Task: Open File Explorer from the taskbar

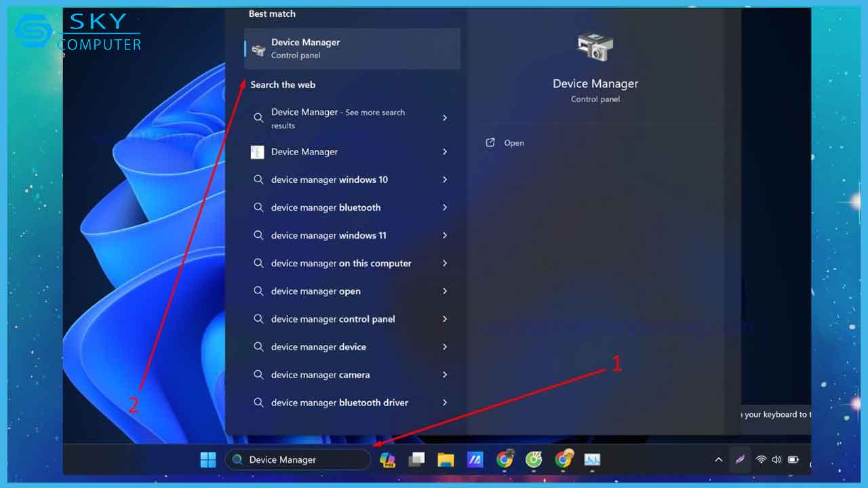Action: click(446, 460)
